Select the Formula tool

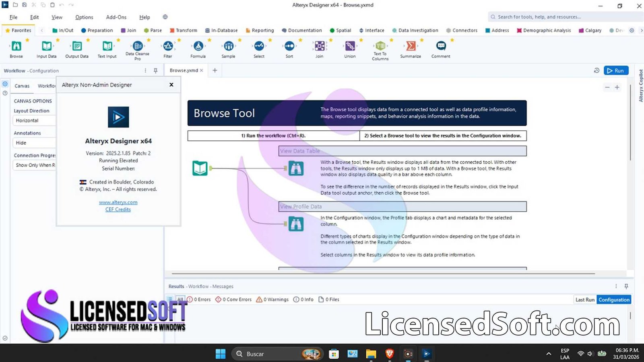(198, 48)
